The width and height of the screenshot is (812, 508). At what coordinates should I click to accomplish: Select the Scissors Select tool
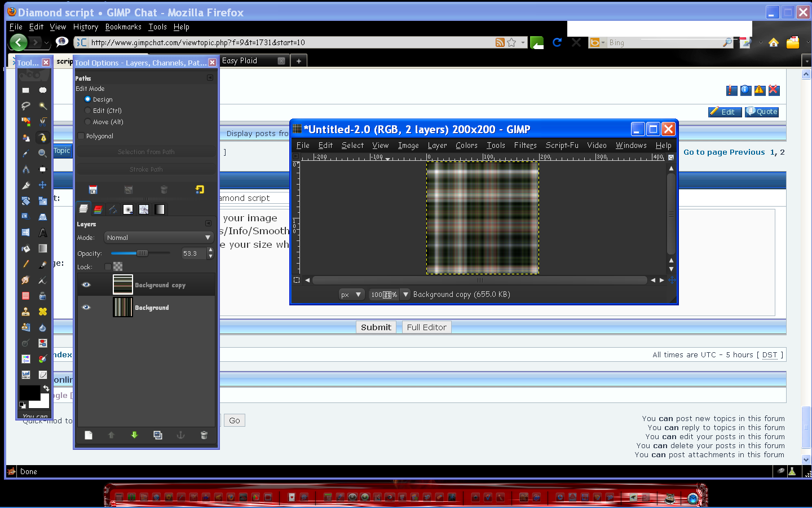coord(42,121)
